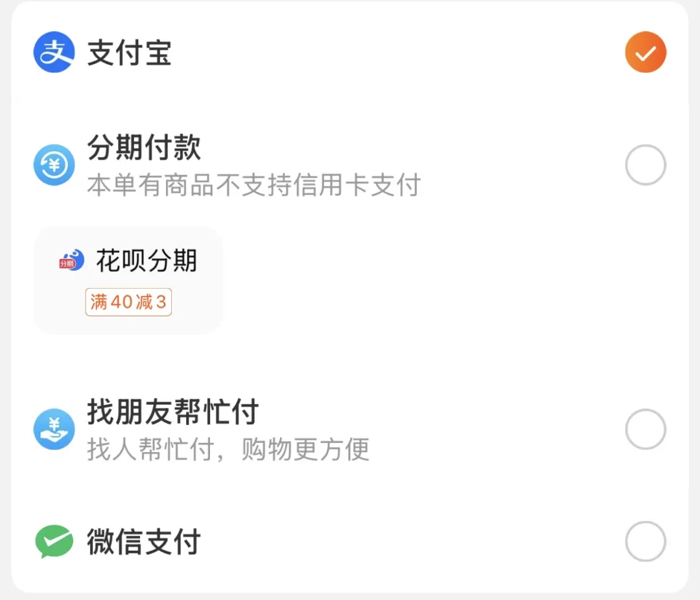The image size is (700, 600).
Task: Click the Alipay blue logo icon
Action: pyautogui.click(x=54, y=52)
